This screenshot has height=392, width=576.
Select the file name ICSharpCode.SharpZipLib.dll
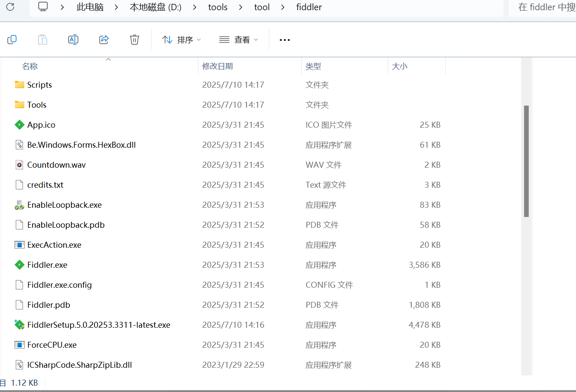coord(80,365)
